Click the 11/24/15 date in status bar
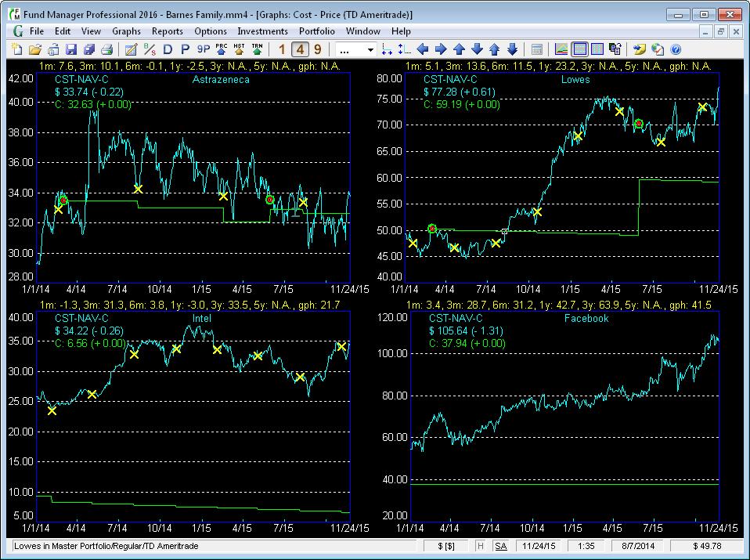Viewport: 750px width, 560px height. pyautogui.click(x=539, y=546)
